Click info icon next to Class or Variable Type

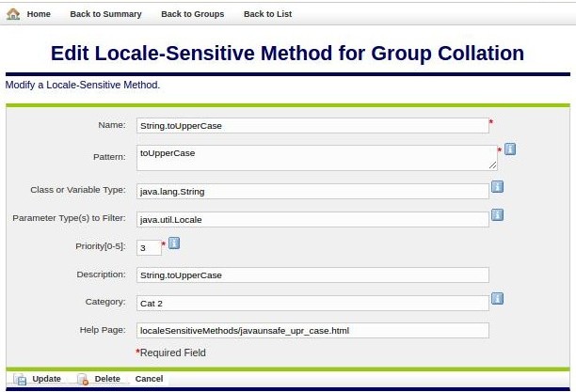point(497,188)
